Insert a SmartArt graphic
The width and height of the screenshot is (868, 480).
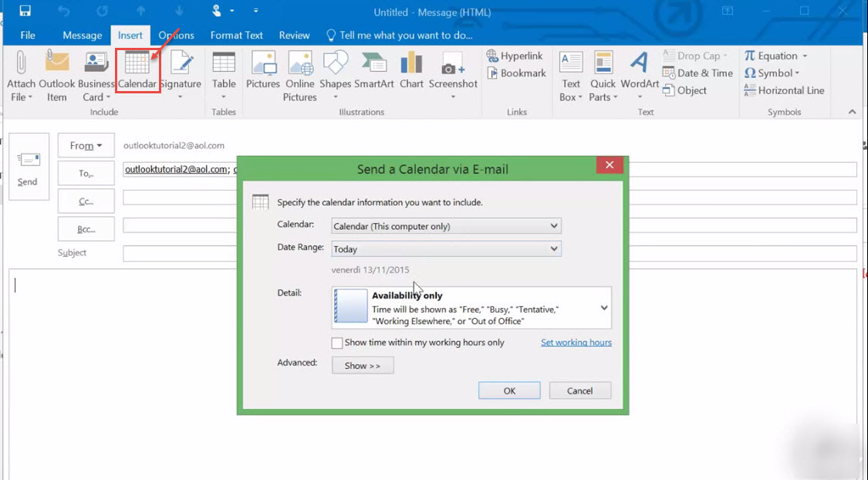click(x=374, y=71)
